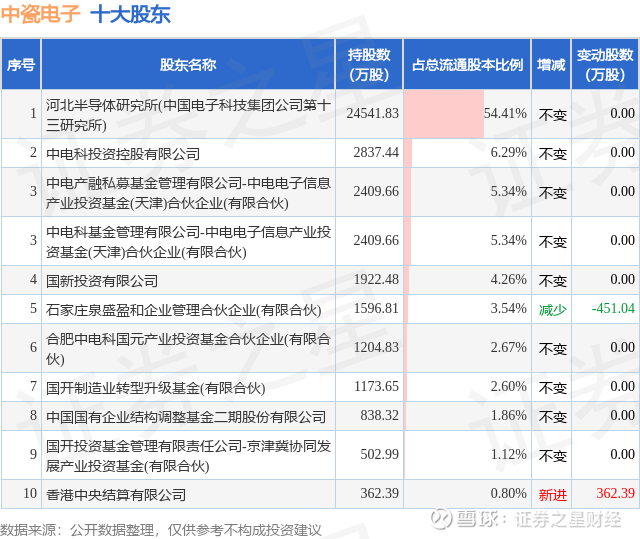Click sequence number 5
Image resolution: width=640 pixels, height=539 pixels.
tap(33, 308)
